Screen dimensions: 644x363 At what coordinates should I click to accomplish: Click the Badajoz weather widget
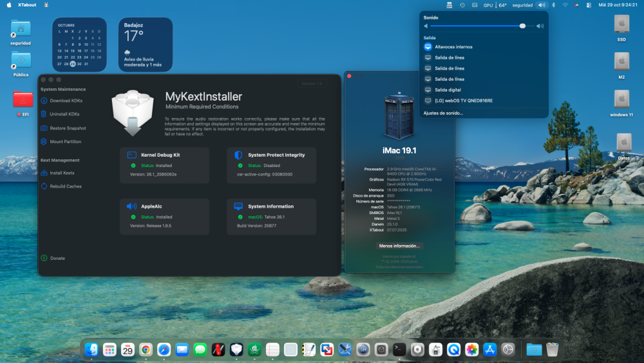[x=146, y=44]
